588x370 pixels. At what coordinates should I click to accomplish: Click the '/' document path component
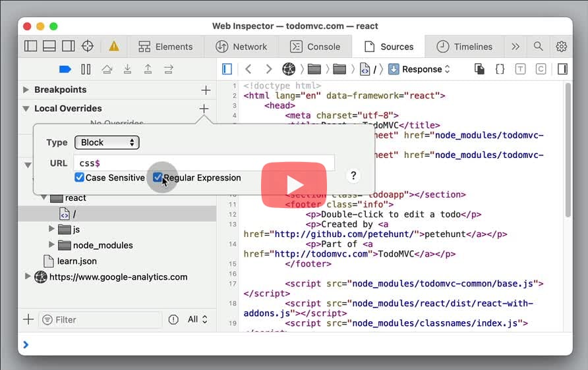pos(368,69)
